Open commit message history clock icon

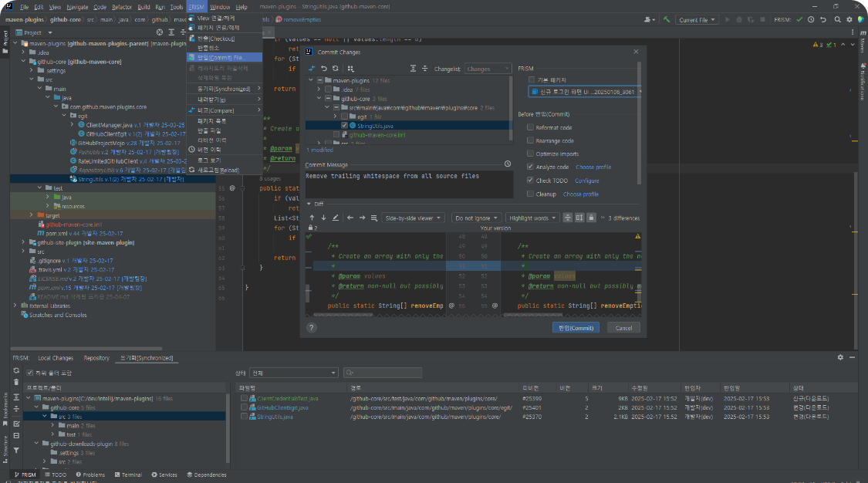click(508, 164)
